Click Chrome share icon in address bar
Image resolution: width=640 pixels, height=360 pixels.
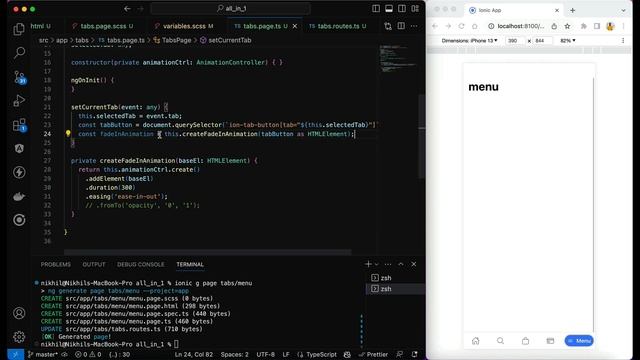click(x=554, y=26)
